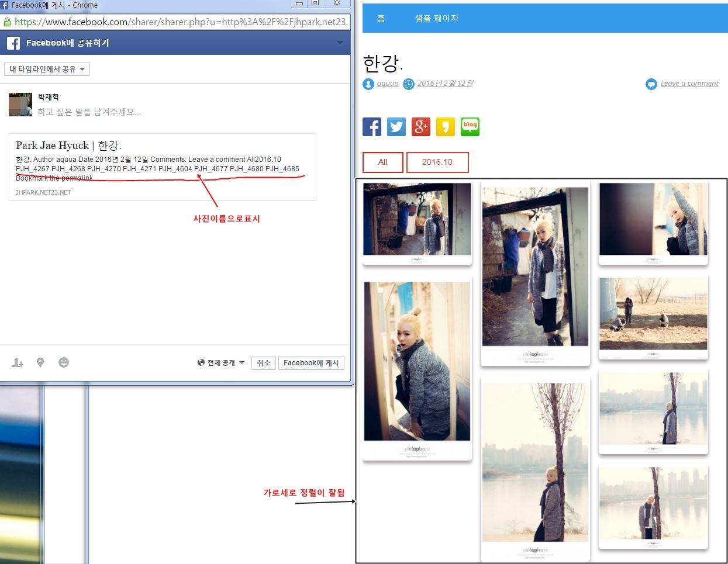Filter gallery by 2016.10
The image size is (728, 564).
coord(437,162)
